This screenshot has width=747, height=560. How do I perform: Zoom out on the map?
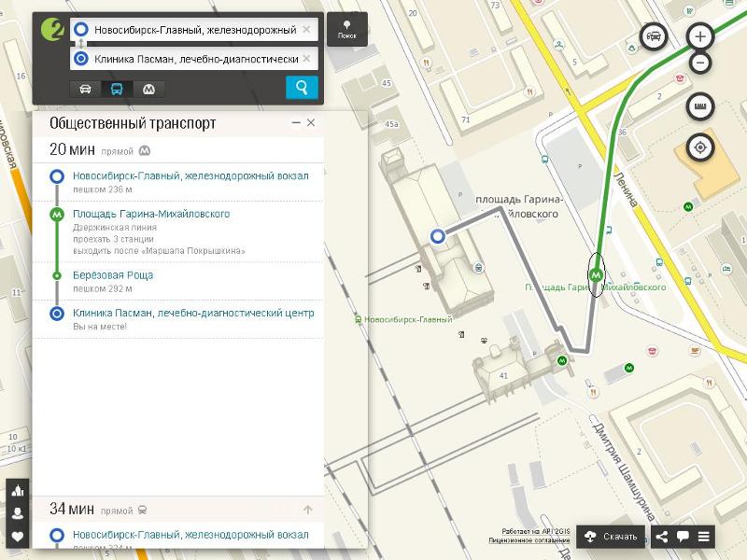click(x=699, y=63)
